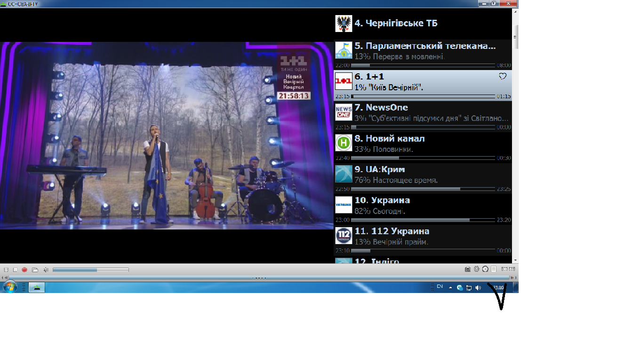Pause the current TV playback

point(6,269)
